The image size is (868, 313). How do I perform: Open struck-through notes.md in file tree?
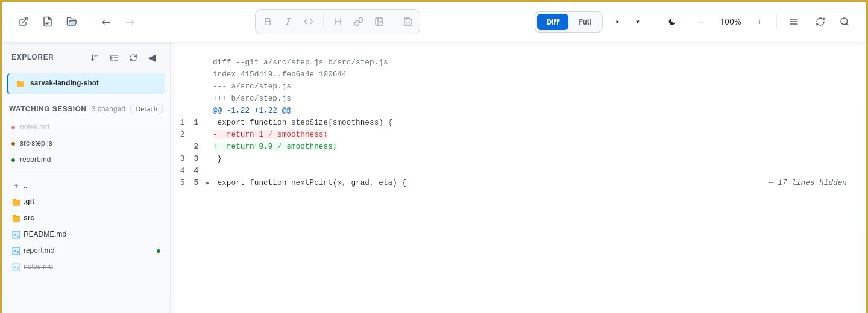pyautogui.click(x=86, y=267)
